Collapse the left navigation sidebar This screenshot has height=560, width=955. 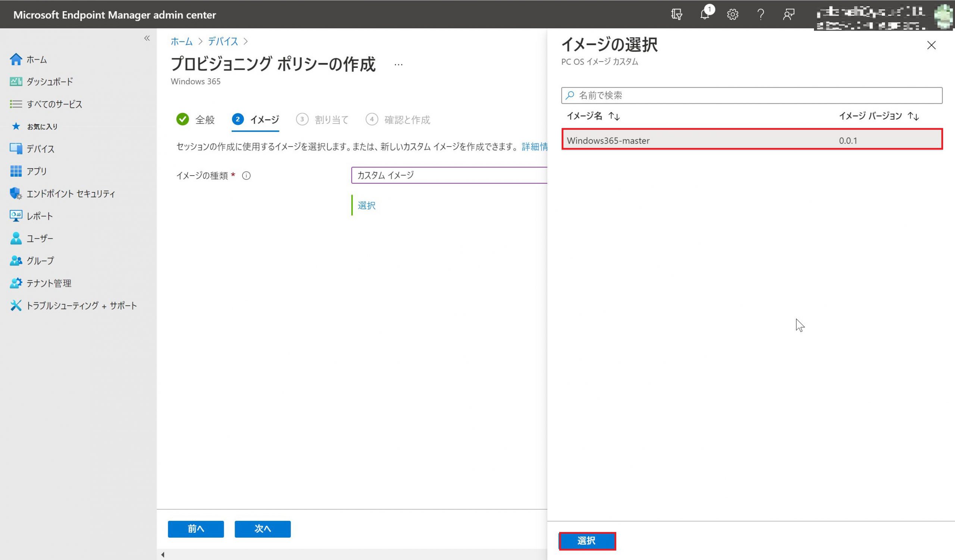coord(147,38)
